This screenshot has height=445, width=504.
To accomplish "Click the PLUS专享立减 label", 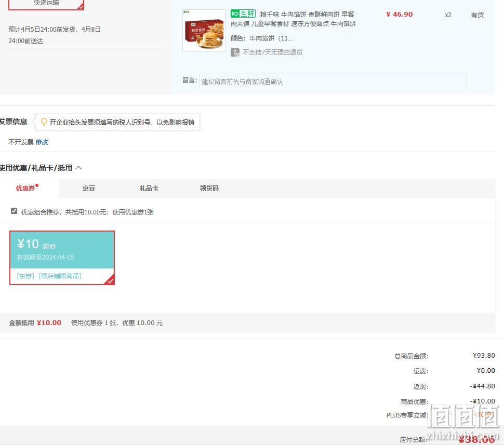I will click(x=407, y=415).
